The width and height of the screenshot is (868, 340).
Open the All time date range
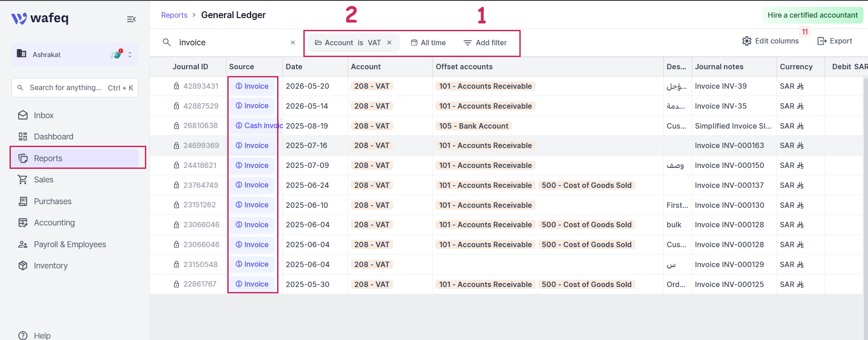click(428, 43)
